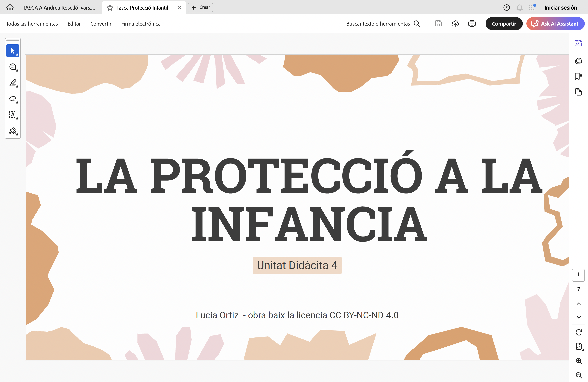
Task: Open the page thumbnails panel icon
Action: pyautogui.click(x=578, y=92)
